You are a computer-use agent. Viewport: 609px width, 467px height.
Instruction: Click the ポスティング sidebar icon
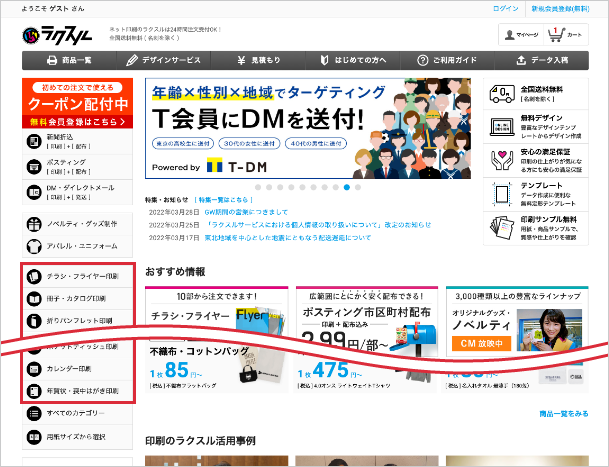click(x=34, y=167)
